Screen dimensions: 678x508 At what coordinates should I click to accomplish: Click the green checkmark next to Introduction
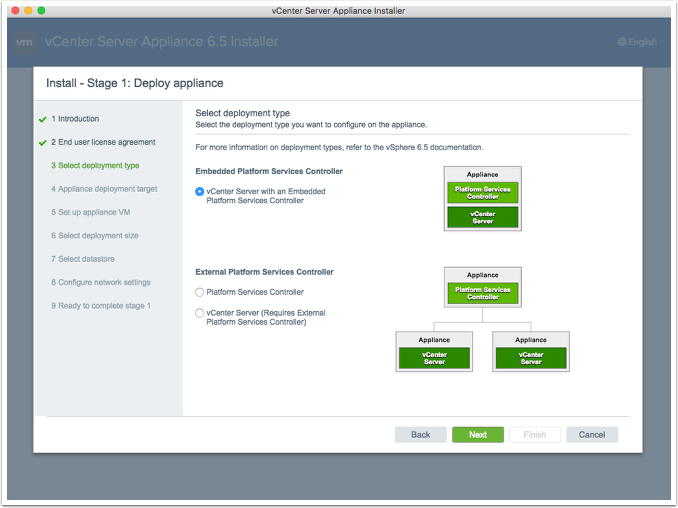tap(42, 119)
